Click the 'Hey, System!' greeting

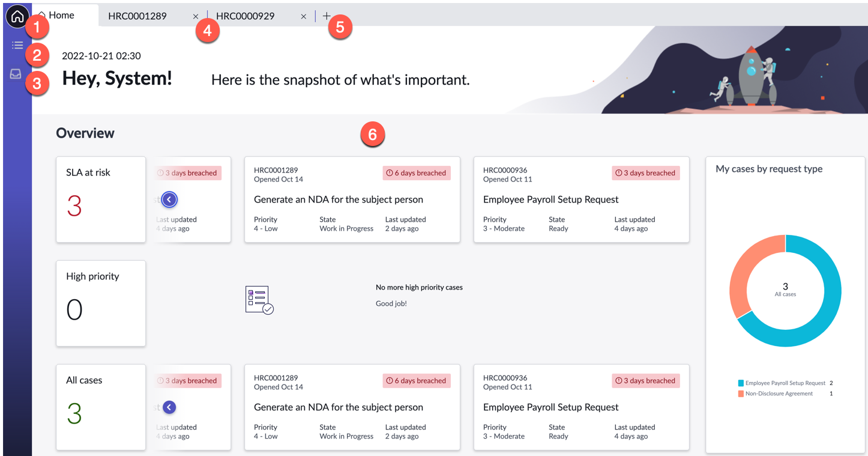(117, 78)
